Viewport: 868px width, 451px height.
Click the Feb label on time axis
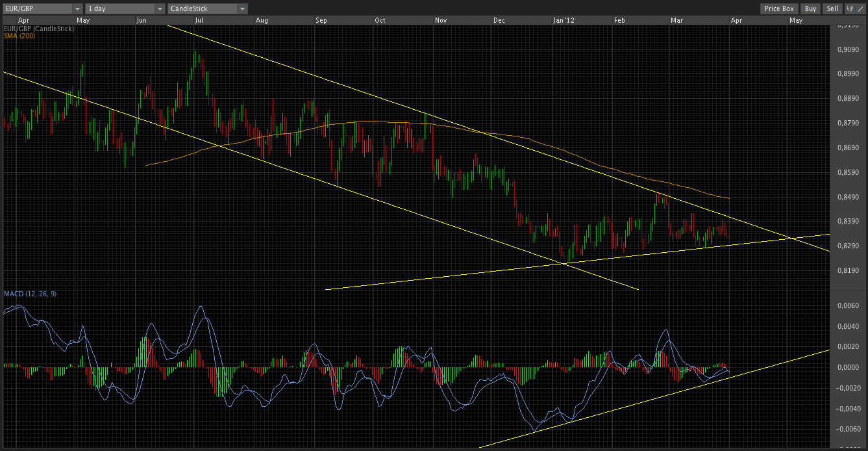coord(619,20)
